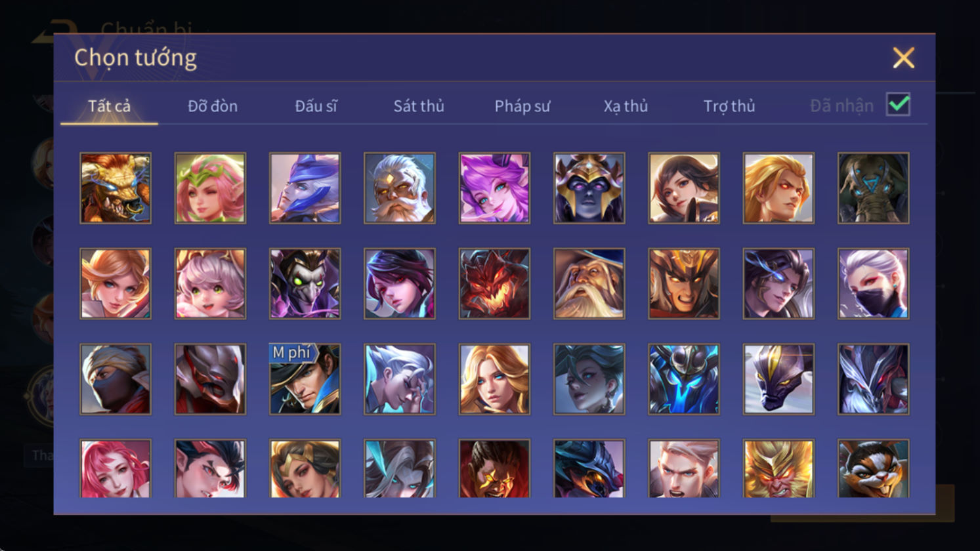Choose the hero marked M phí
The width and height of the screenshot is (980, 551).
point(305,379)
